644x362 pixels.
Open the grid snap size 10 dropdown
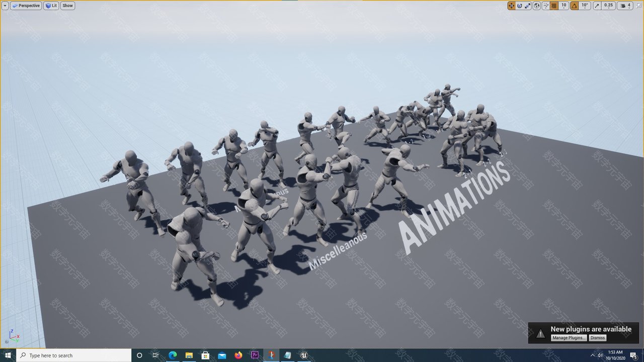[x=564, y=6]
